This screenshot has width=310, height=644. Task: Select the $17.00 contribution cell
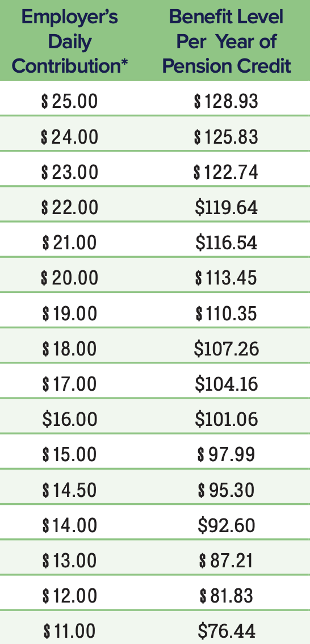tap(70, 383)
